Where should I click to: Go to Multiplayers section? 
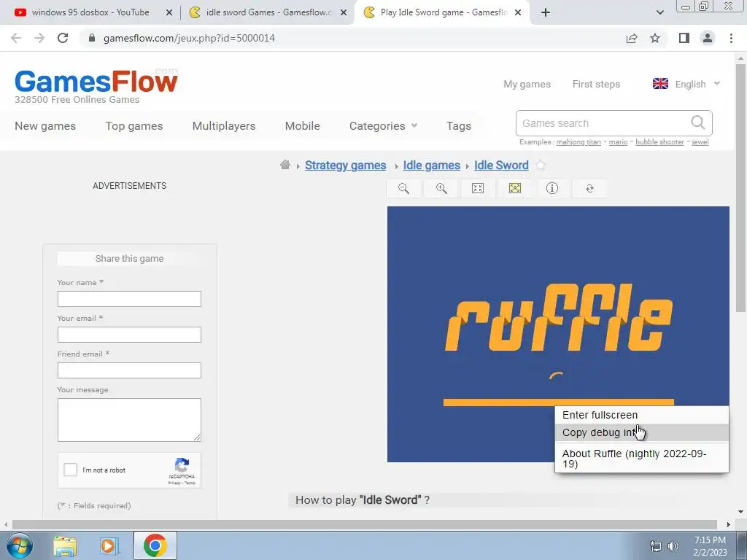pos(224,125)
